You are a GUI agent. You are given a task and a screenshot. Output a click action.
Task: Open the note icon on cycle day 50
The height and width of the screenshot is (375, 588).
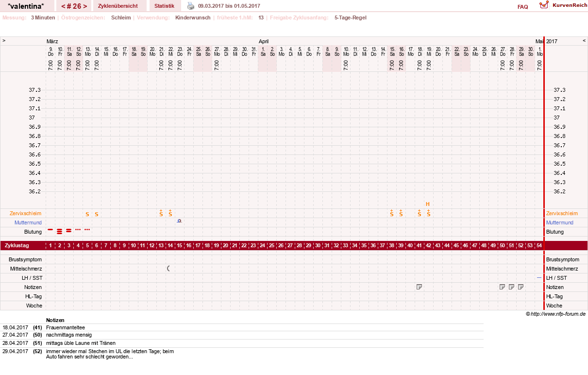click(502, 287)
